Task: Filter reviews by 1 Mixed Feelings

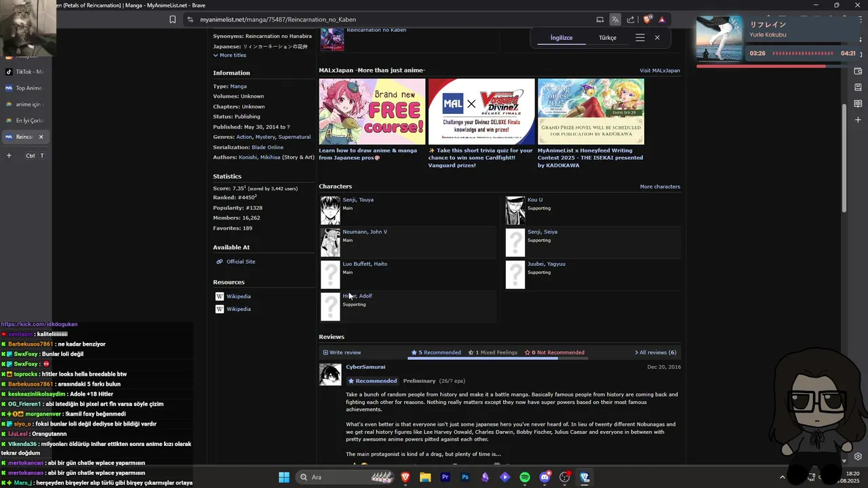Action: 493,352
